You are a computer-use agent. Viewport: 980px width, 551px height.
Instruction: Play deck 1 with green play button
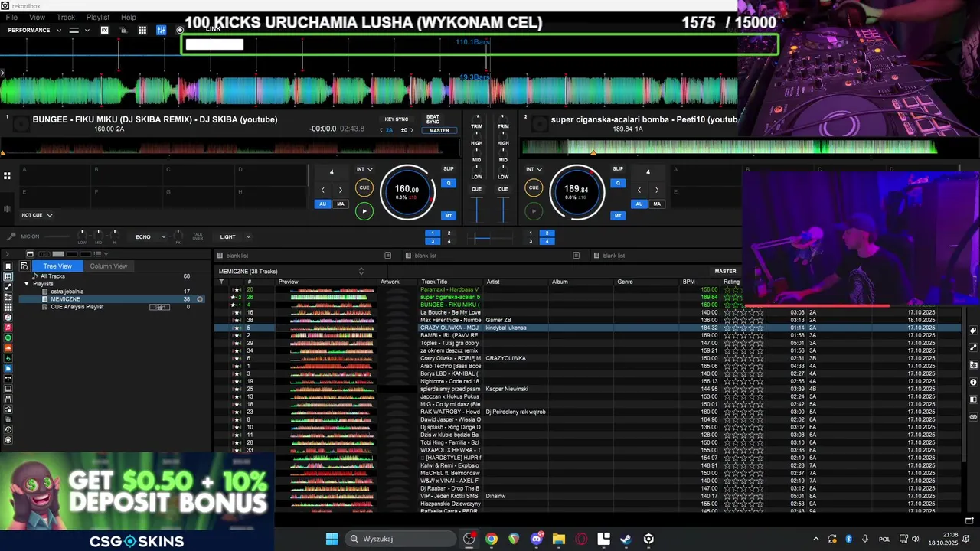pos(364,211)
